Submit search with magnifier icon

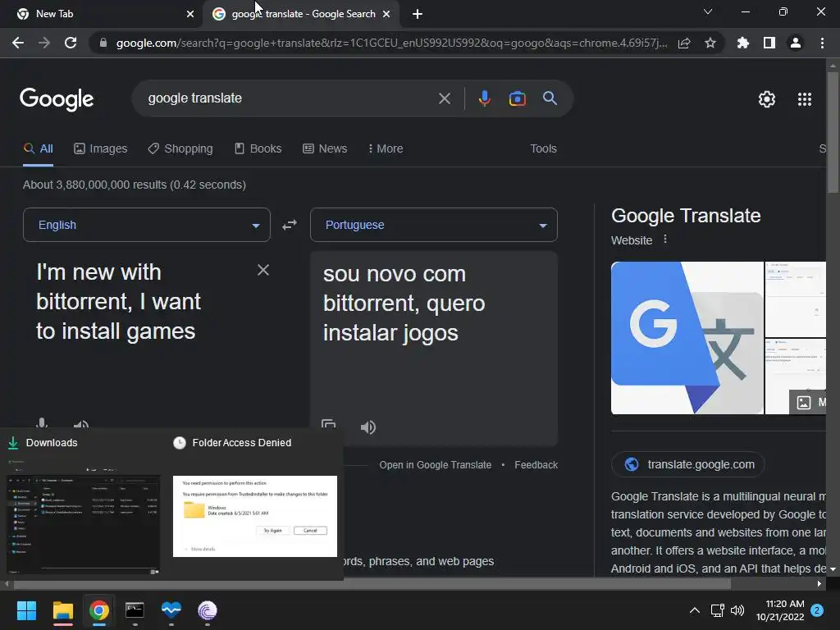[550, 98]
